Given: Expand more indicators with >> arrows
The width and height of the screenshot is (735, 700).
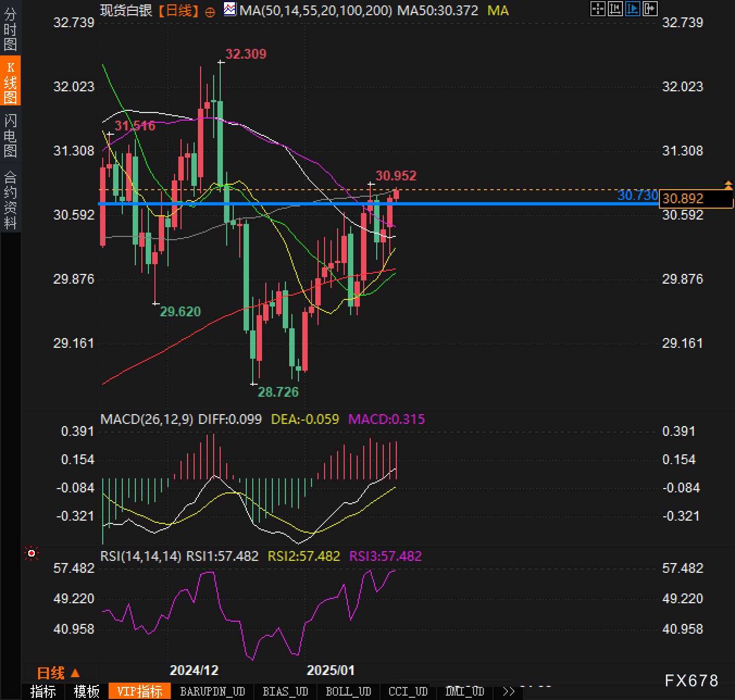Looking at the screenshot, I should pos(508,691).
